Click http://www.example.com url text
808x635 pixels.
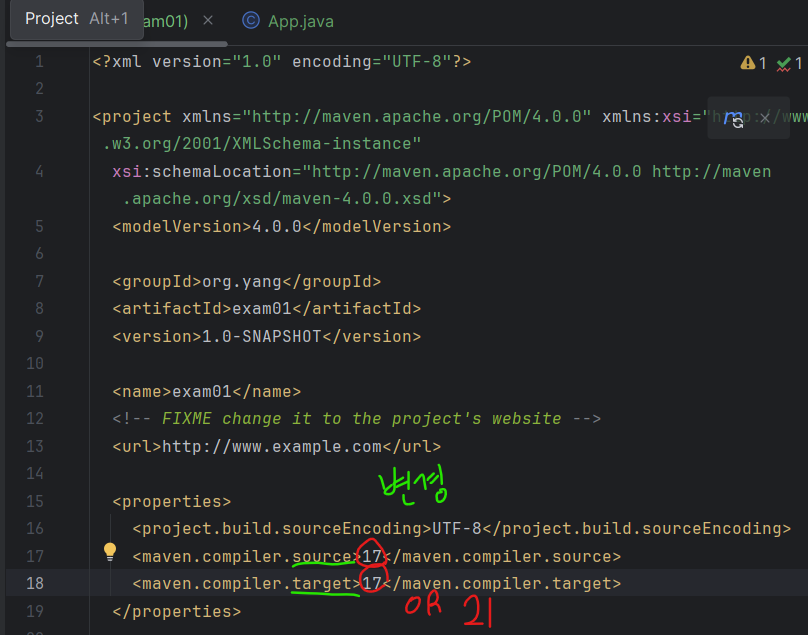tap(272, 446)
